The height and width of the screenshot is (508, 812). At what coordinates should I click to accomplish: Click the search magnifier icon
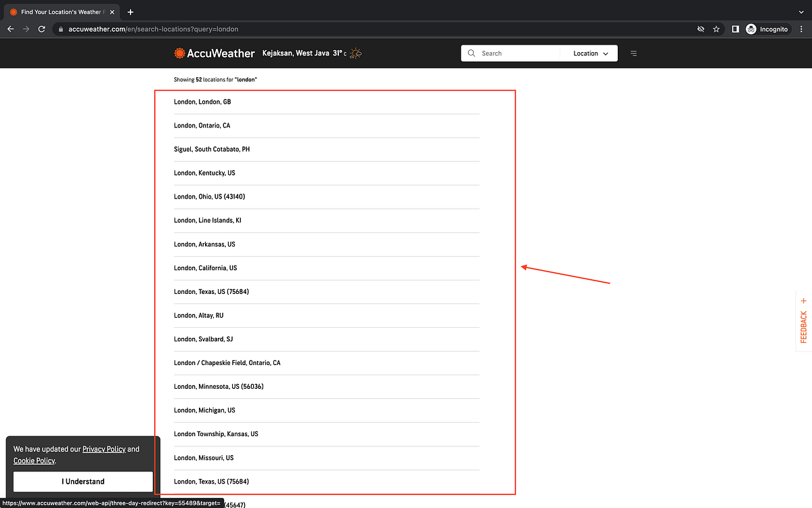click(472, 53)
